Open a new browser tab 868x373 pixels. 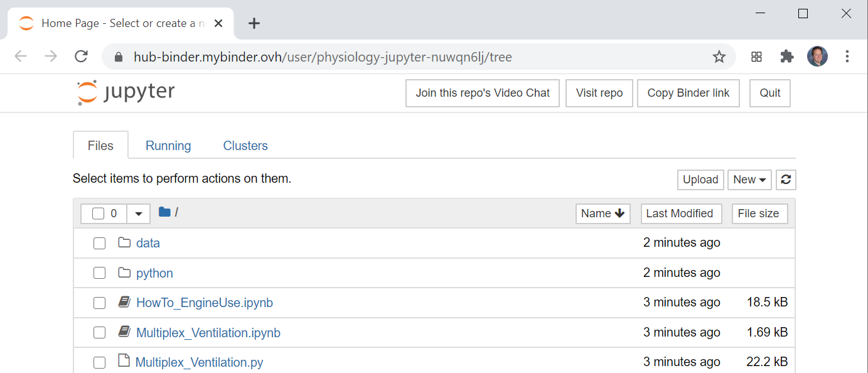click(254, 23)
